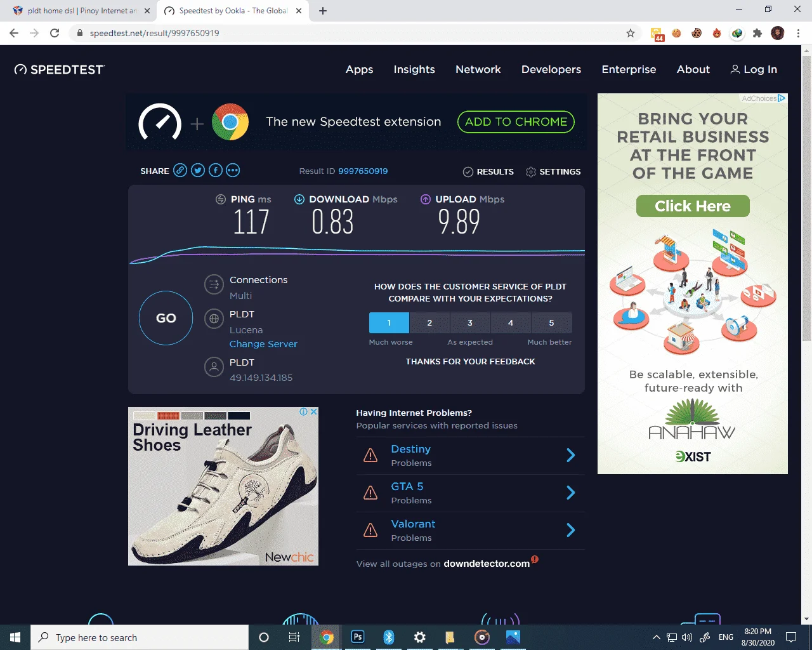
Task: Open Result ID 9997650919 link
Action: (x=363, y=171)
